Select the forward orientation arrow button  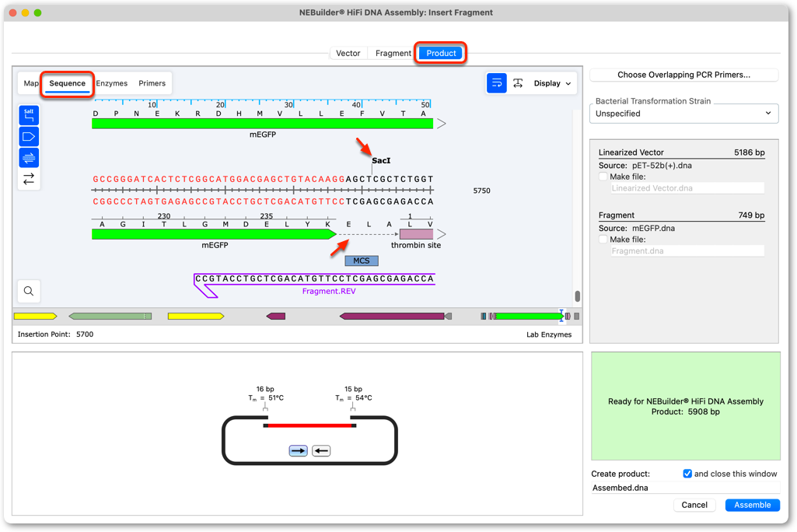[x=299, y=450]
